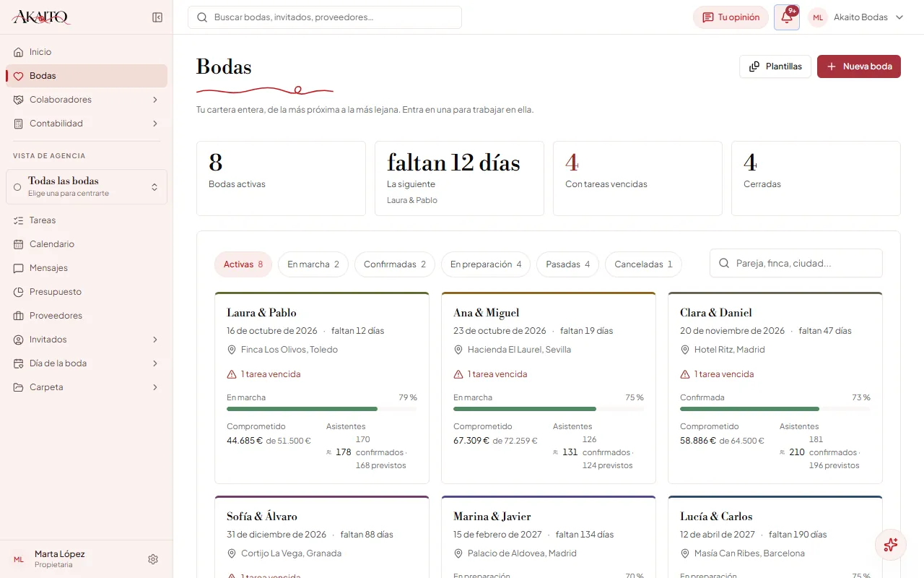Expand the Día de la boda menu
The image size is (924, 578).
pyautogui.click(x=87, y=363)
